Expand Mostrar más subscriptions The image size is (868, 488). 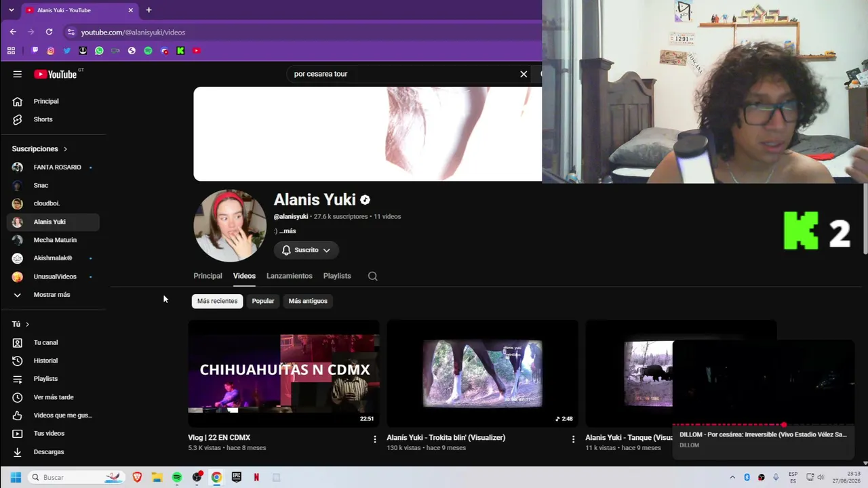[x=53, y=295]
